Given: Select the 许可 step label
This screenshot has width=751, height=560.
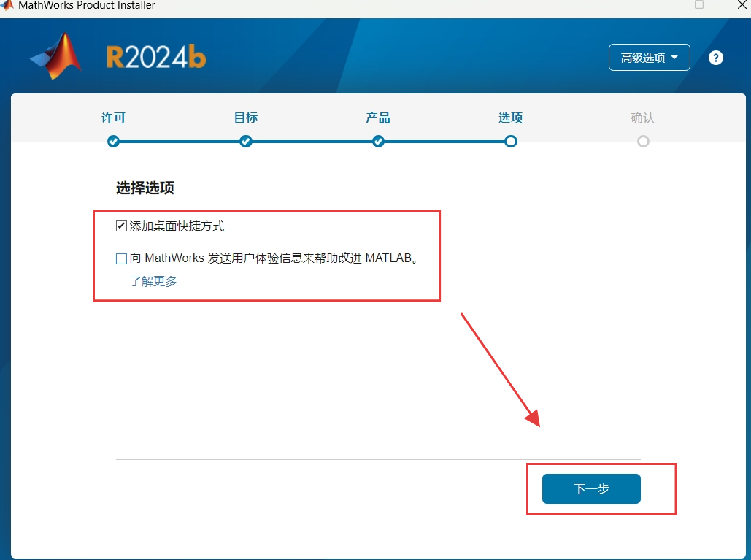Looking at the screenshot, I should [114, 118].
